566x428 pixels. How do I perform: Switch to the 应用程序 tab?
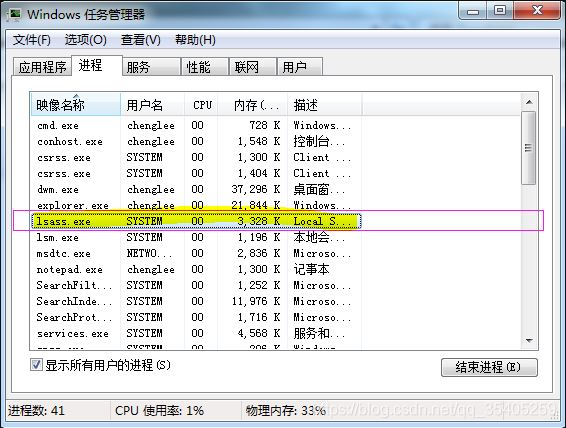pyautogui.click(x=42, y=67)
